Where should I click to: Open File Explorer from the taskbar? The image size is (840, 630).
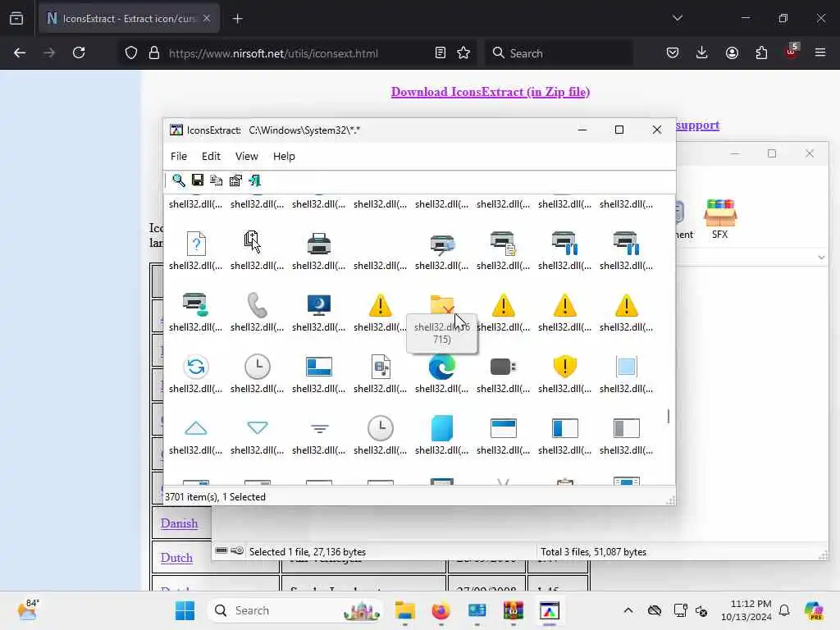(405, 610)
